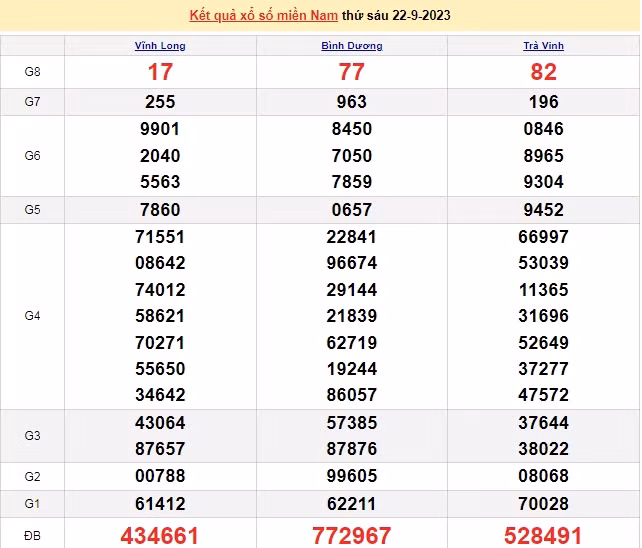
Task: Select the G3 value 87876
Action: pyautogui.click(x=352, y=449)
